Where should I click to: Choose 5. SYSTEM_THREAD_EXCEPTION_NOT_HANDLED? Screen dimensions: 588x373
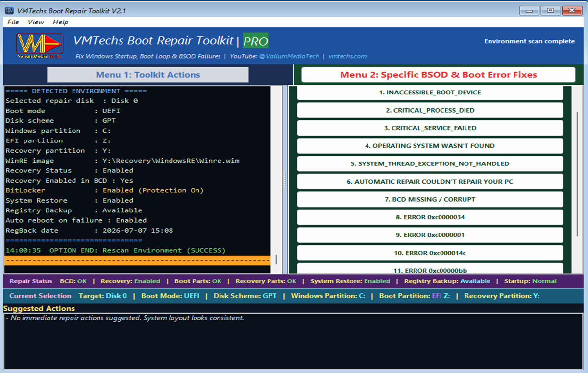click(430, 163)
